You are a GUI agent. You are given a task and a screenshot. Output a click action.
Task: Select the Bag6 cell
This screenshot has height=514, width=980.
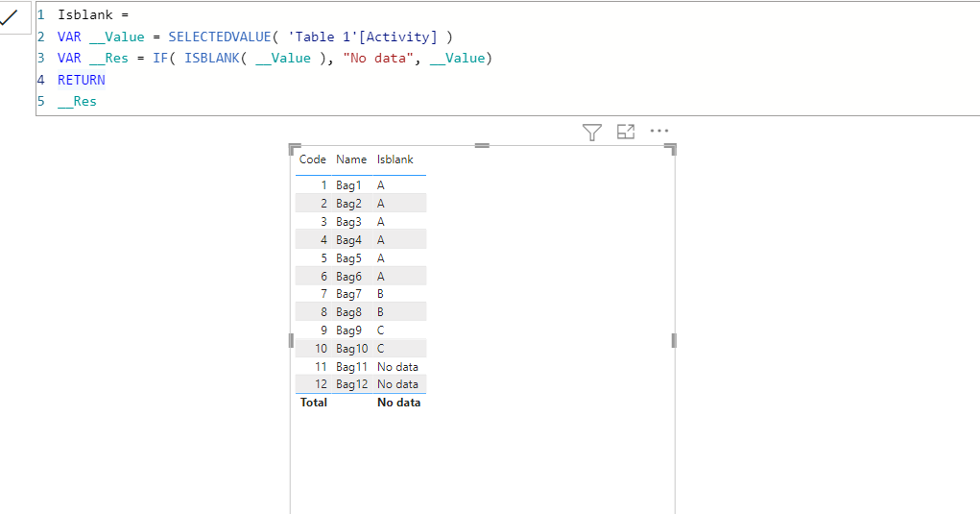tap(348, 277)
